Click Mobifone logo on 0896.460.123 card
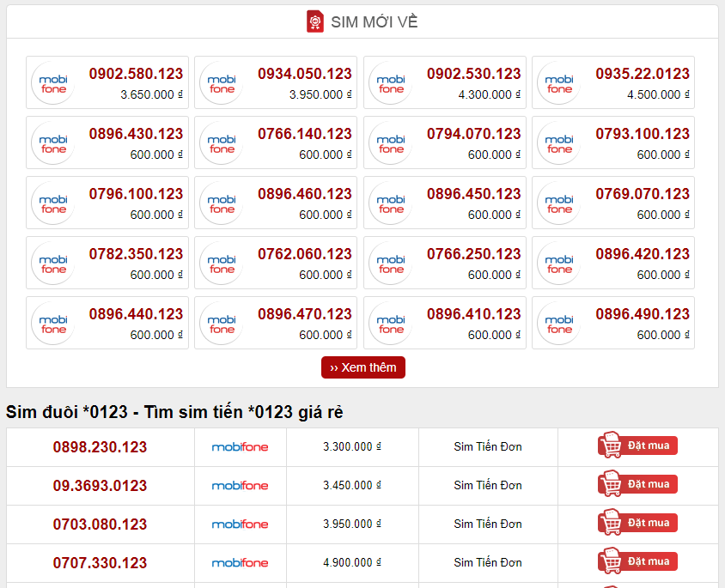This screenshot has height=588, width=725. pyautogui.click(x=222, y=203)
